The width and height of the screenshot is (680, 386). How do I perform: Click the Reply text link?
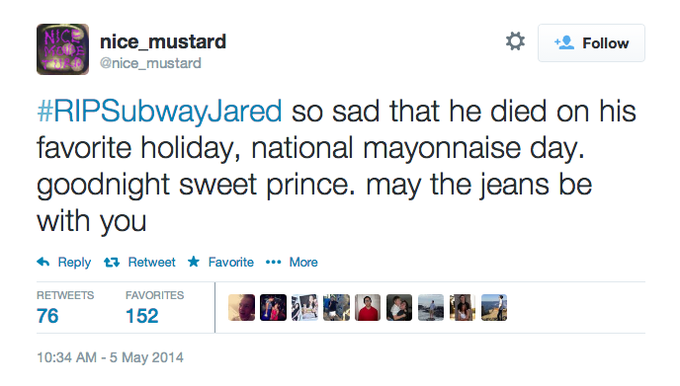pos(74,262)
